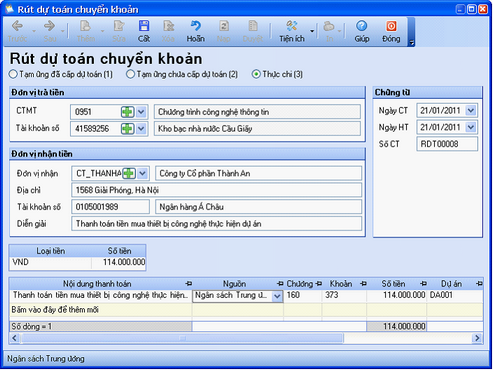Click the green plus next to CTMT 0951

pyautogui.click(x=127, y=112)
